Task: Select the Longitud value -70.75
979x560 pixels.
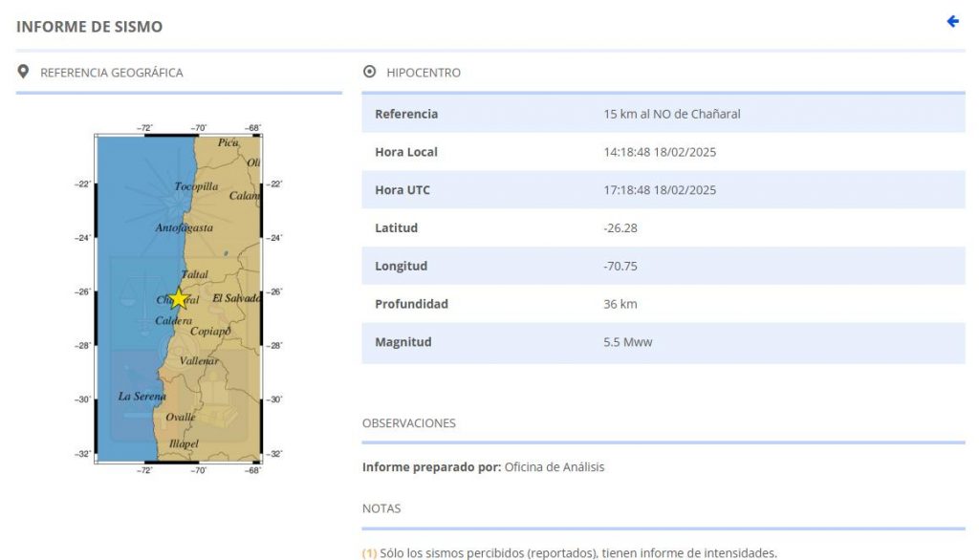Action: (x=620, y=267)
